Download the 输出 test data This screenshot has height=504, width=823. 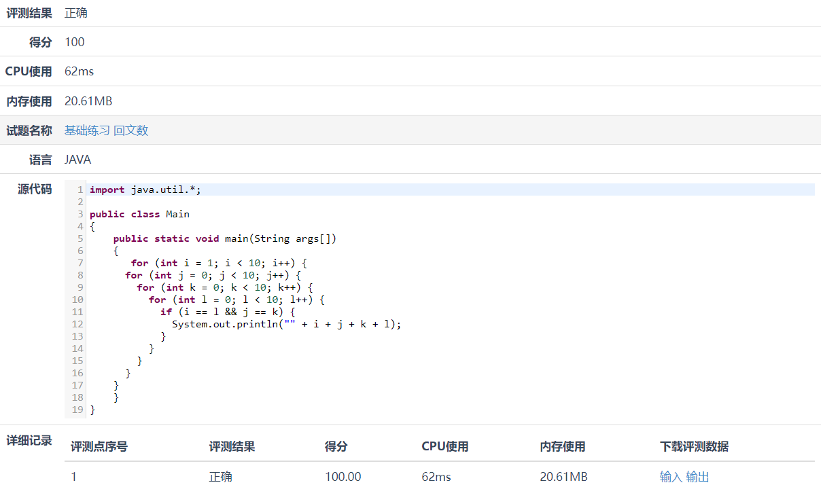697,477
